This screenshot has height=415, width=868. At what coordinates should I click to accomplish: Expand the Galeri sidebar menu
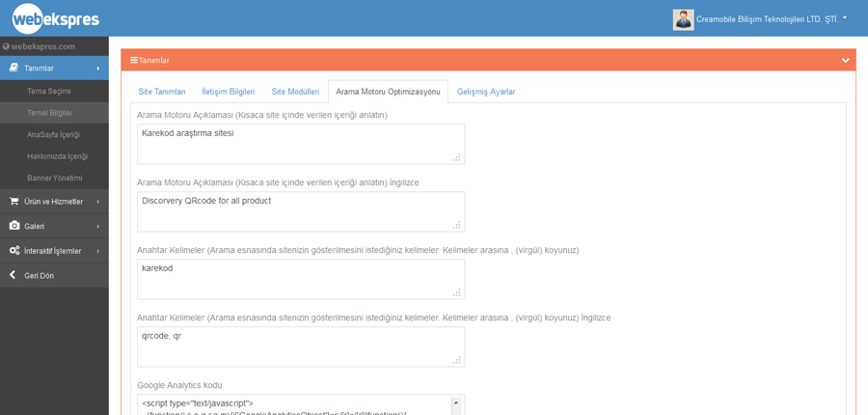click(x=54, y=226)
